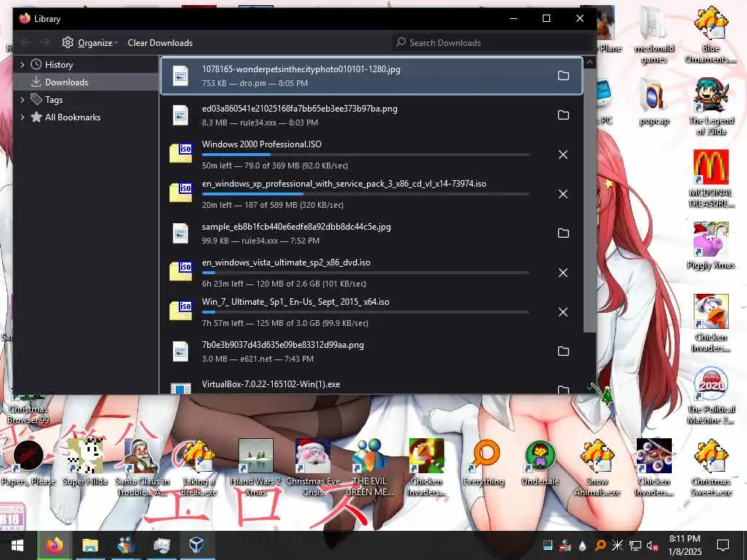Viewport: 747px width, 560px height.
Task: Click Windows 2000 ISO download progress bar
Action: tap(365, 155)
